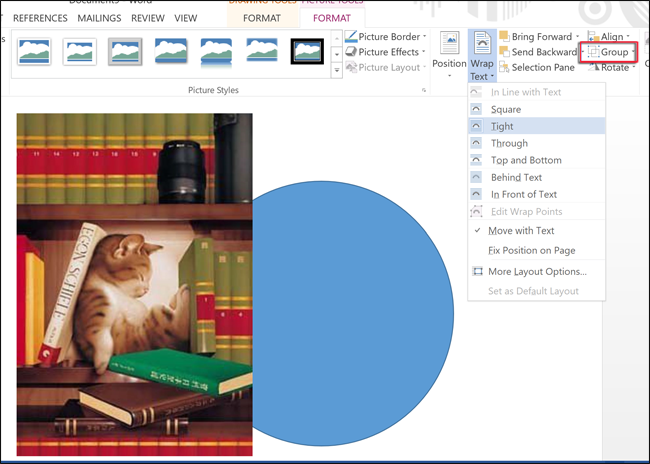This screenshot has width=650, height=464.
Task: Open the Selection Pane
Action: click(537, 67)
